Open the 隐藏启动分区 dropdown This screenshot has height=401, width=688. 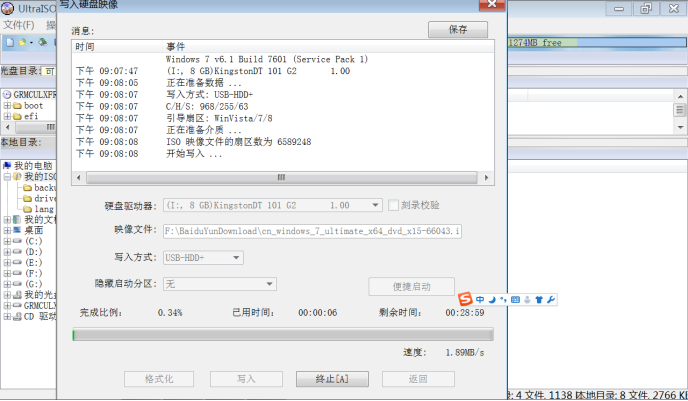tap(269, 284)
